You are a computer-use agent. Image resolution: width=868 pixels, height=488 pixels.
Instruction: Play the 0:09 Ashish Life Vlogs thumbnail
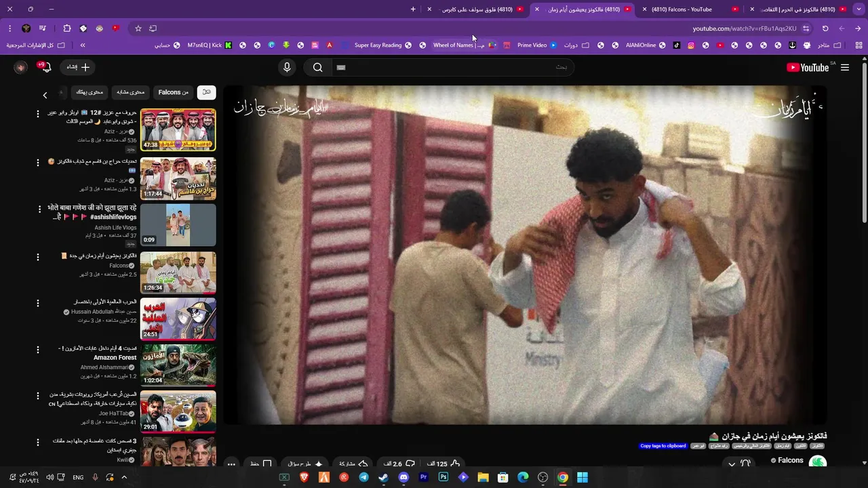point(178,224)
